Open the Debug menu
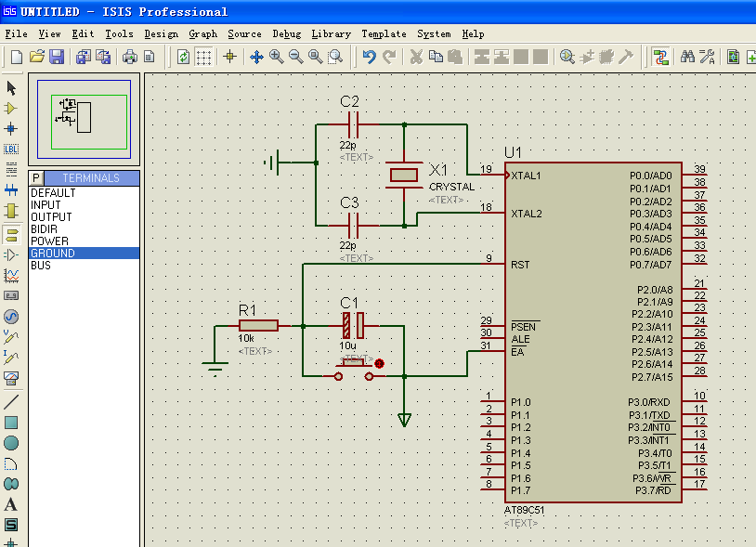Screen dimensions: 756x547 [286, 33]
